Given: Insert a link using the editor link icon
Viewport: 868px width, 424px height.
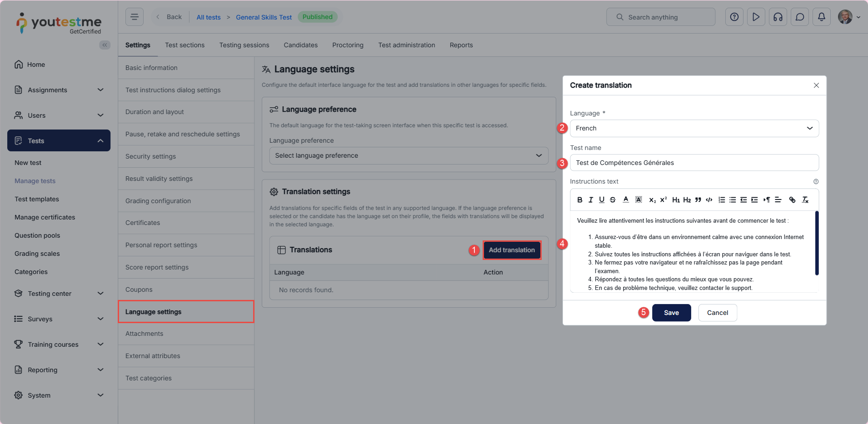Looking at the screenshot, I should click(x=792, y=200).
